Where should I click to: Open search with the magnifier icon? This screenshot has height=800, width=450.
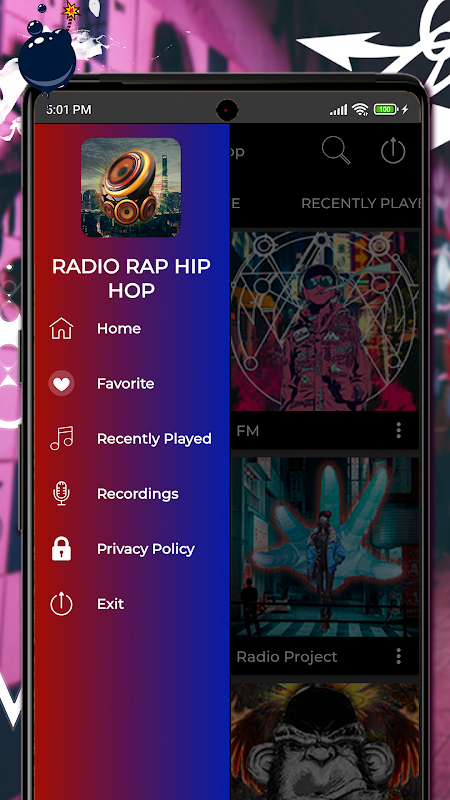[x=336, y=151]
